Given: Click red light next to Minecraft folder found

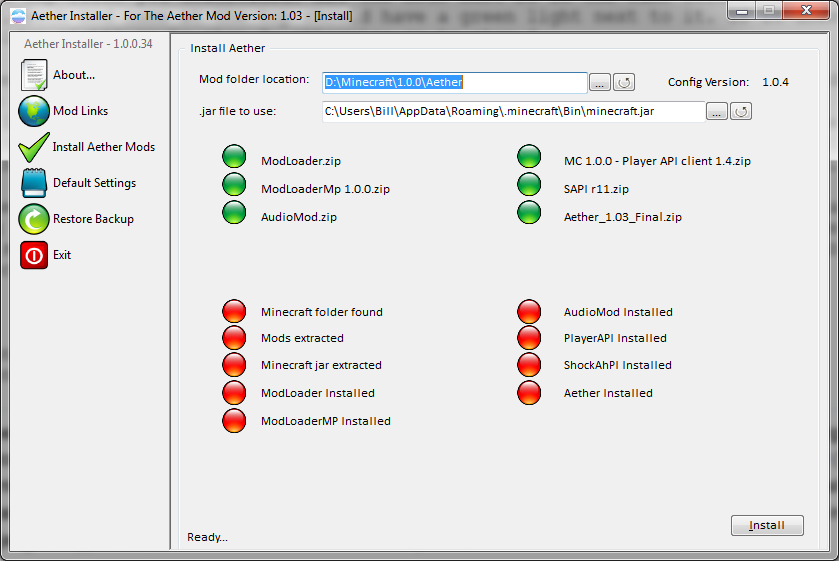Looking at the screenshot, I should pyautogui.click(x=234, y=312).
